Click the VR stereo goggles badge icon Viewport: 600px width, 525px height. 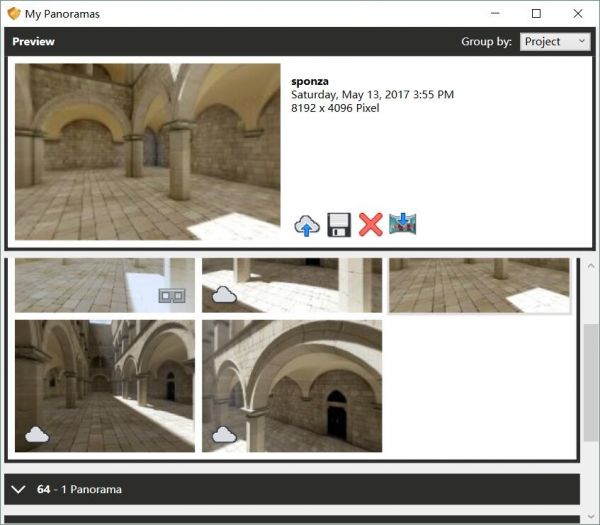tap(172, 296)
